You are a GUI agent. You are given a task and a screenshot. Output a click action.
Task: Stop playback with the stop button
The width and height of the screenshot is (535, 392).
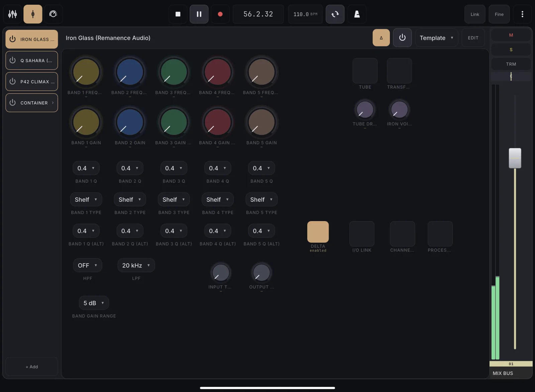pos(178,14)
